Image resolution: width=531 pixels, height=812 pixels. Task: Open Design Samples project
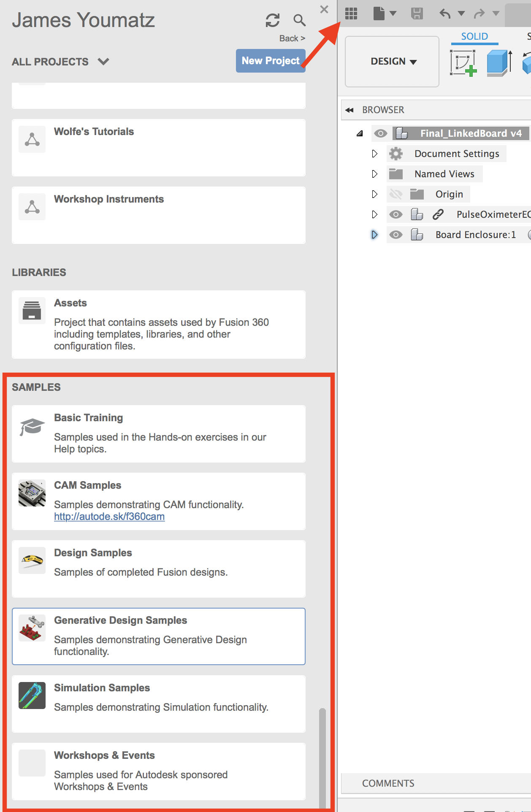(x=159, y=569)
